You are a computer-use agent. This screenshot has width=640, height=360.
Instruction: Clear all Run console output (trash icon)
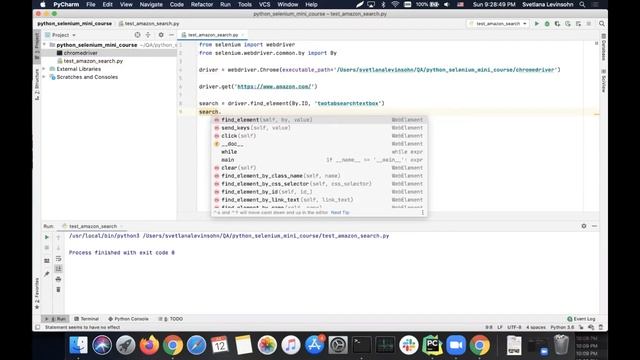58,289
